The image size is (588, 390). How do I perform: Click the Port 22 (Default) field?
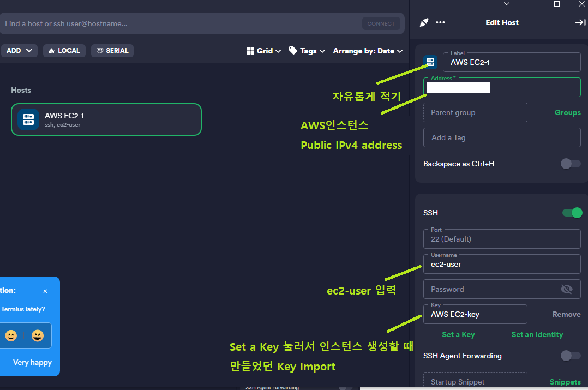coord(502,239)
